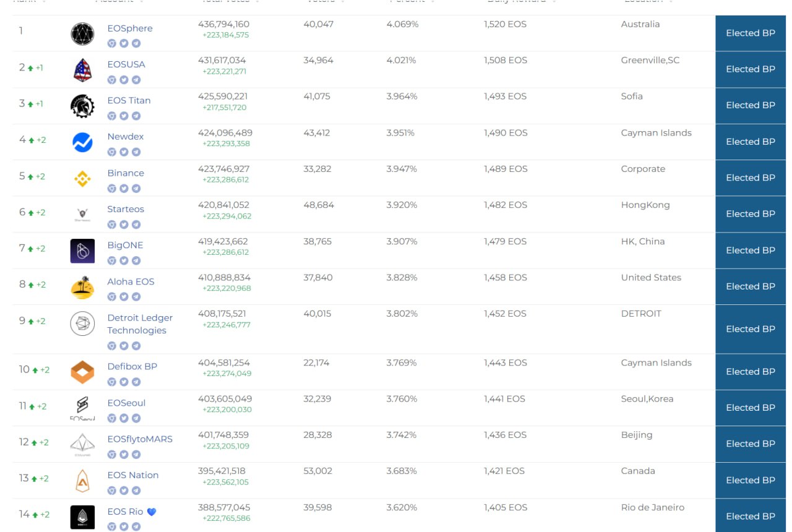Click the Greenville,SC location cell
Screen dimensions: 792x532
coord(650,61)
